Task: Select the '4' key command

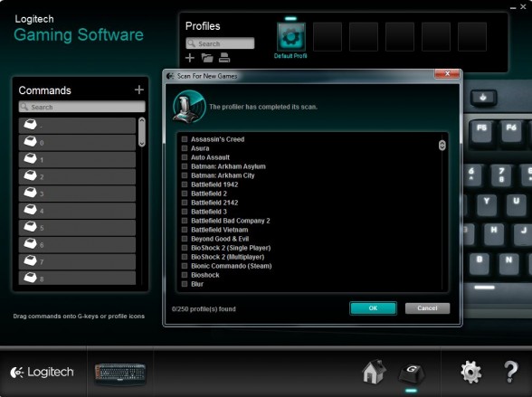Action: point(77,211)
